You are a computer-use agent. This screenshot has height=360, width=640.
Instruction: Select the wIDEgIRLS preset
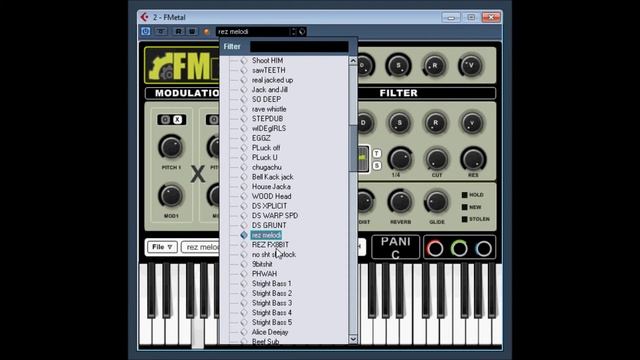click(269, 128)
